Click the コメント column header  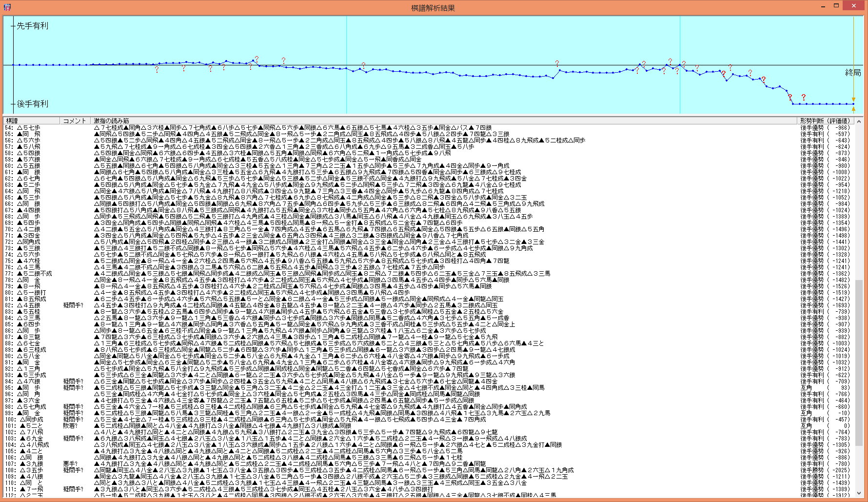[x=75, y=120]
